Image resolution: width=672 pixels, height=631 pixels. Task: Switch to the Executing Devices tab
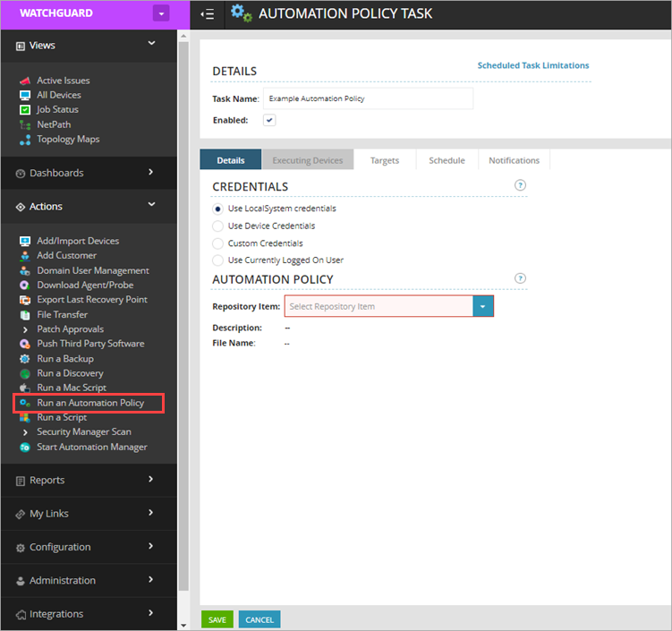coord(308,160)
